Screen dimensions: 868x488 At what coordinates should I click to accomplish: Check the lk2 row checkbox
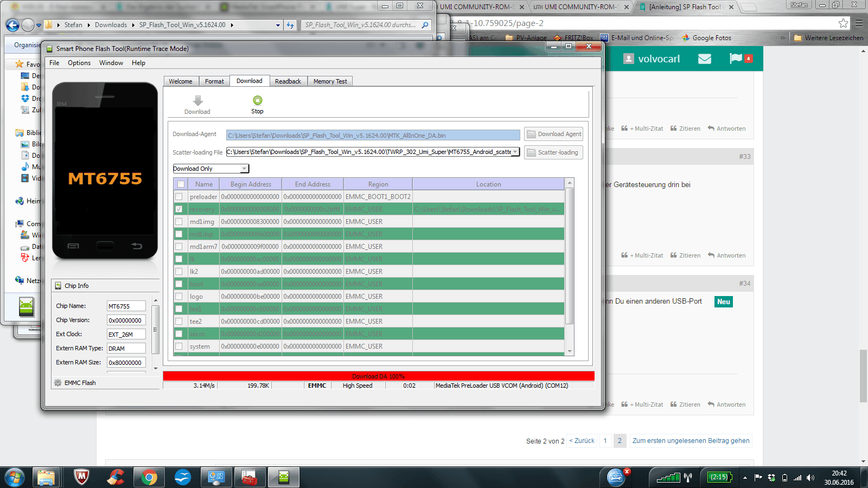point(179,271)
